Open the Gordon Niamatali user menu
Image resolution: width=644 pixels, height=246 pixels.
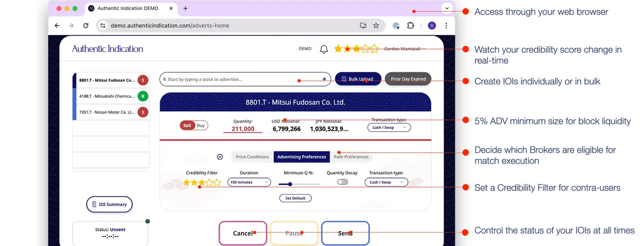click(405, 49)
